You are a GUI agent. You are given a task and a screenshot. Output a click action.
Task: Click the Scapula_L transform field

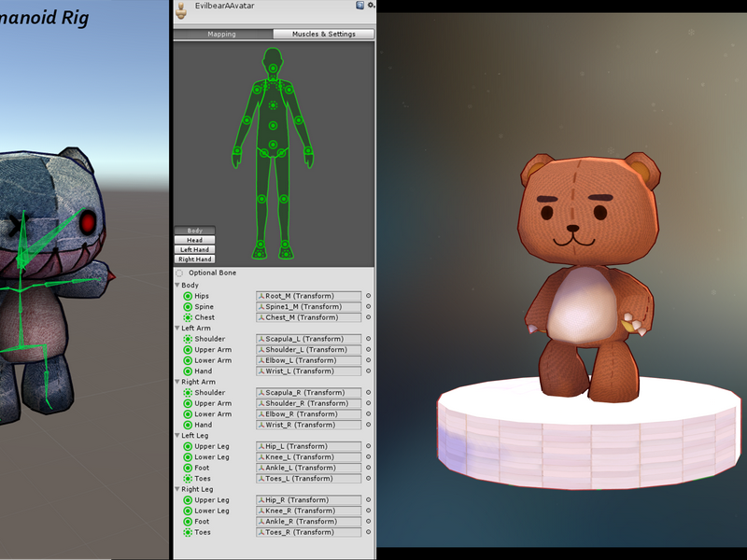pos(309,339)
